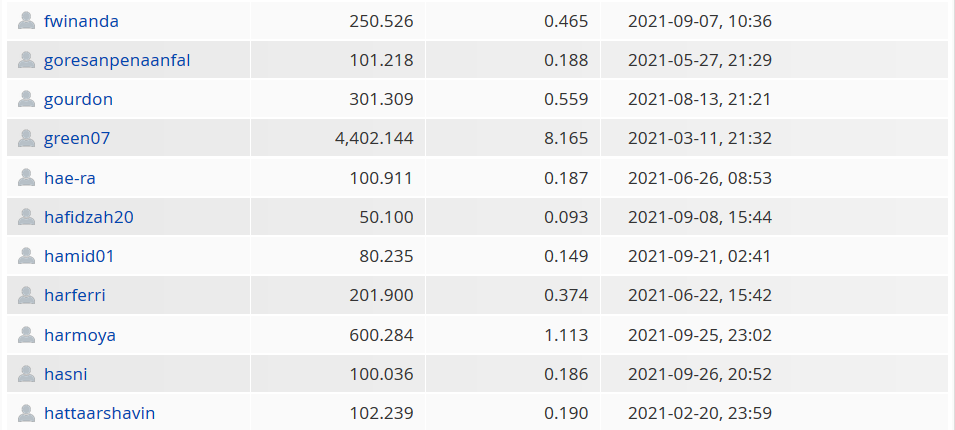955x430 pixels.
Task: Visit the gourdon profile link
Action: pos(78,99)
